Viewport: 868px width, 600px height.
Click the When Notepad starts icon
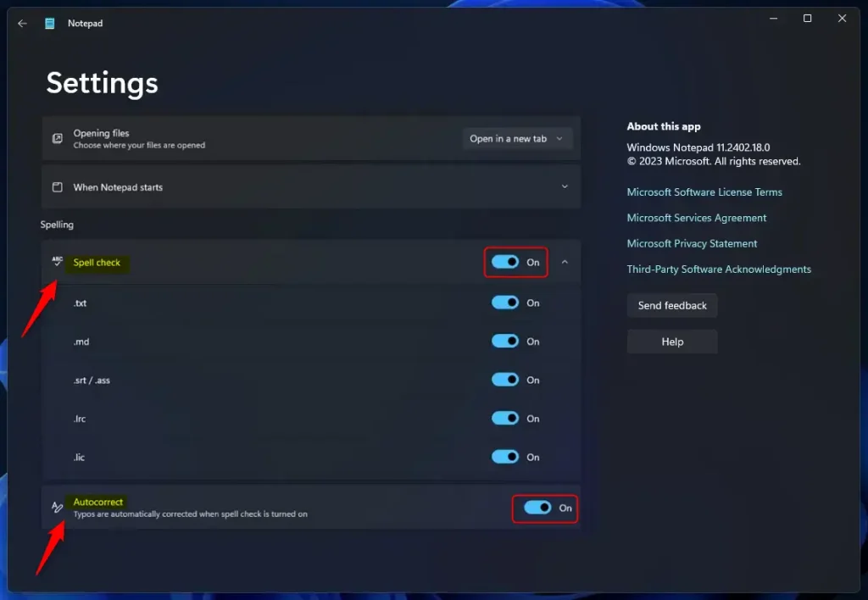coord(57,187)
